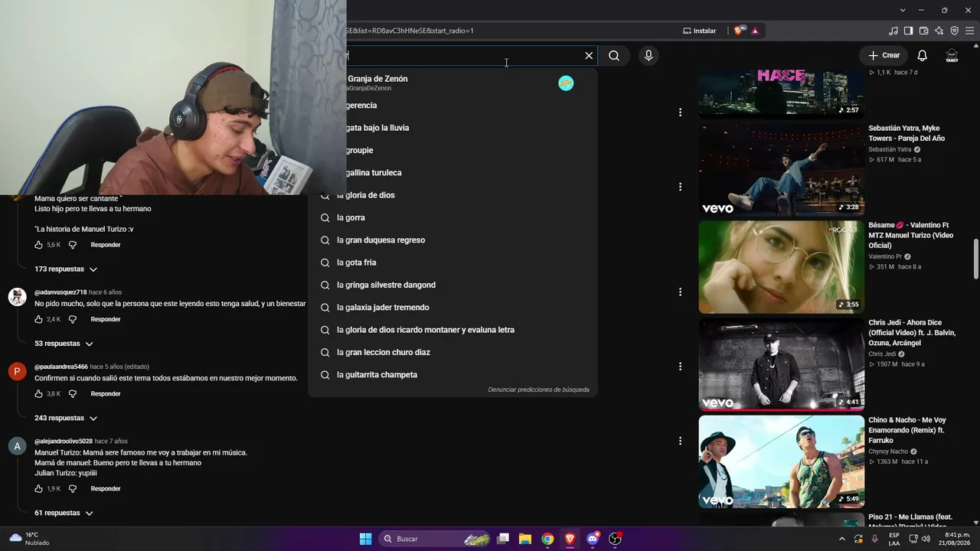The height and width of the screenshot is (551, 980).
Task: Choose suggestion 'la guitarrita champeta'
Action: [x=452, y=375]
